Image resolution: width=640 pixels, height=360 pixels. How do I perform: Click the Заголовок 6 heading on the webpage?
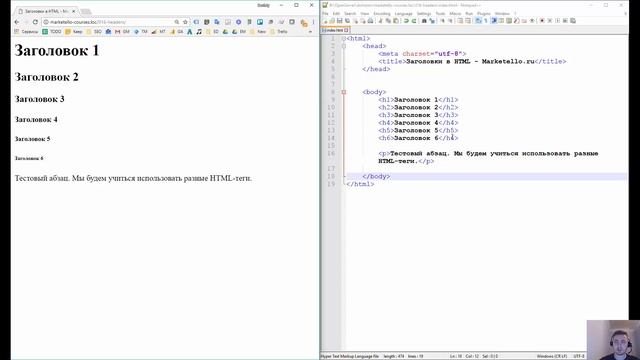[x=29, y=158]
